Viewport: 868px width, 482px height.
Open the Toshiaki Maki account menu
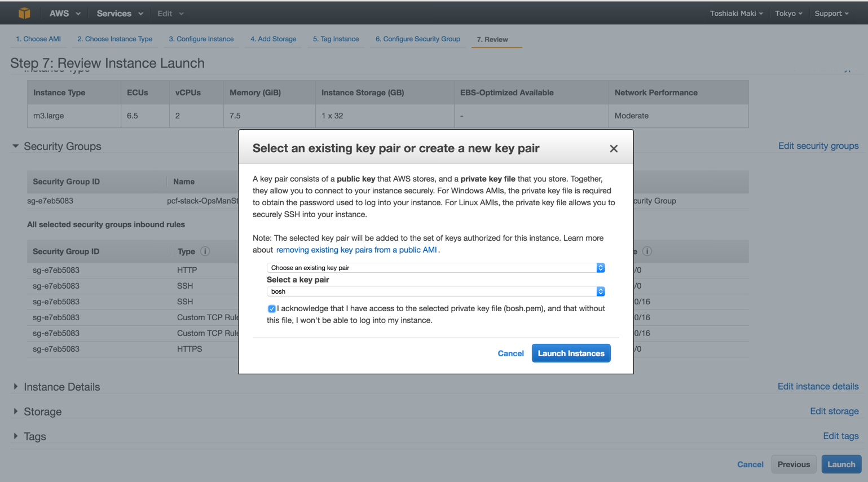pyautogui.click(x=736, y=14)
